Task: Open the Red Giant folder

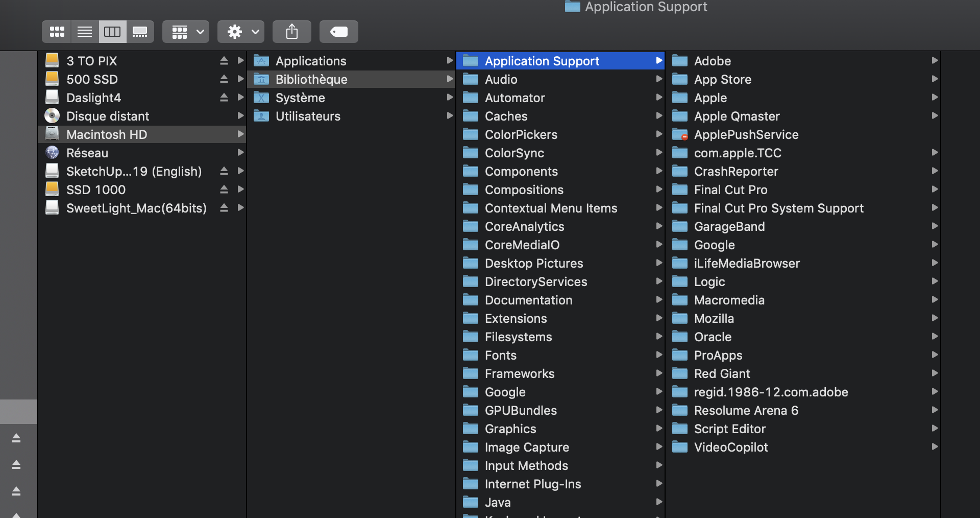Action: click(x=722, y=373)
